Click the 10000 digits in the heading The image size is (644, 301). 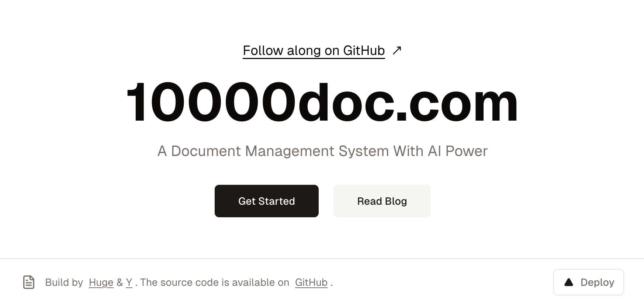pos(211,102)
